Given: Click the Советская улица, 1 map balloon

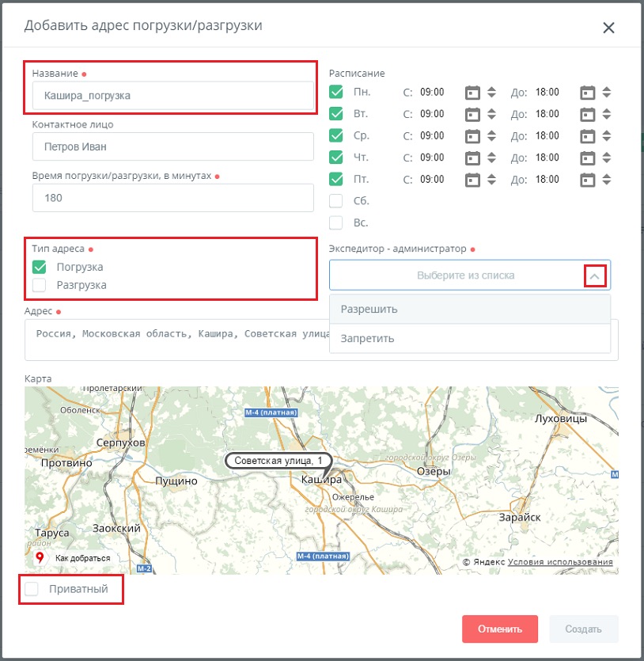Looking at the screenshot, I should tap(278, 461).
